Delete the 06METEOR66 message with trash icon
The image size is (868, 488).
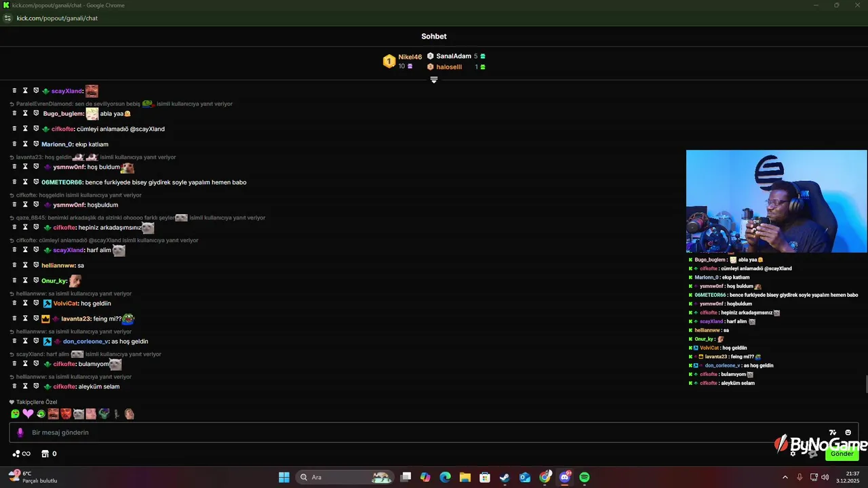tap(14, 182)
